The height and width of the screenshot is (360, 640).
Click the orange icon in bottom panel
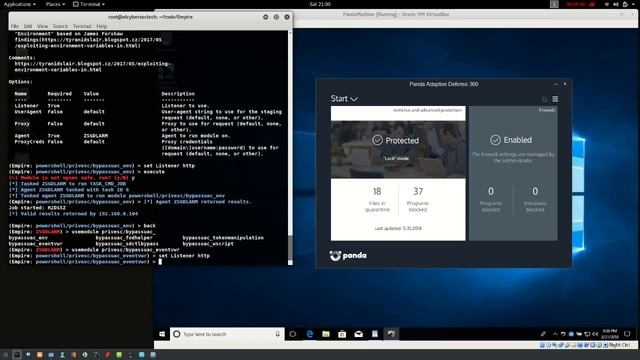[x=40, y=355]
